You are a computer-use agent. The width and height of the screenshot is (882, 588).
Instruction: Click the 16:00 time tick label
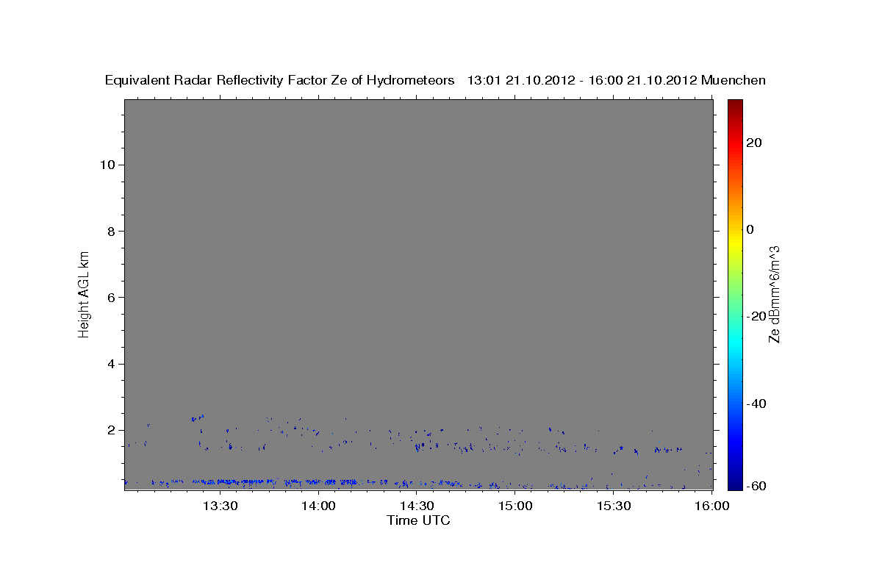pyautogui.click(x=713, y=506)
